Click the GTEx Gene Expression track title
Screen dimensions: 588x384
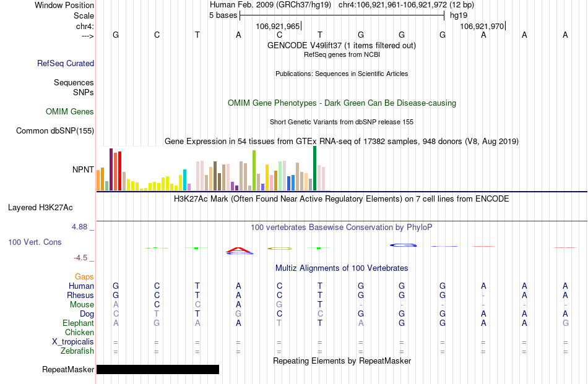click(x=341, y=141)
